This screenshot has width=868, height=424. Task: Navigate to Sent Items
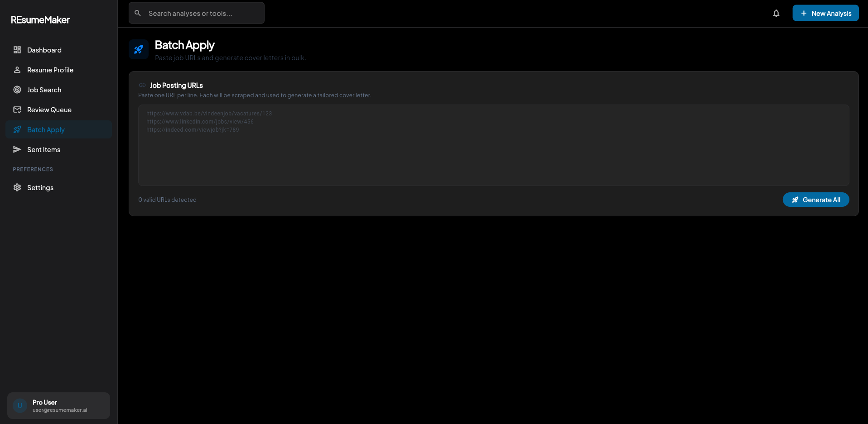click(x=43, y=149)
